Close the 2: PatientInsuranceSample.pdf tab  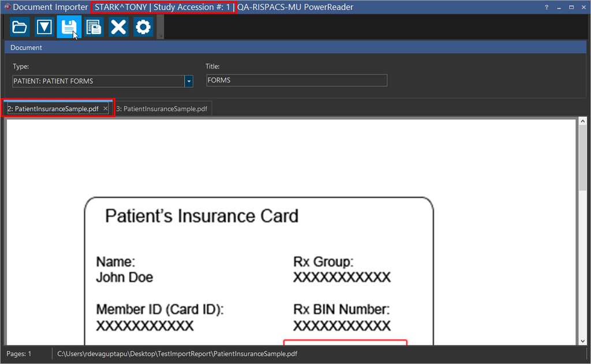click(x=106, y=108)
